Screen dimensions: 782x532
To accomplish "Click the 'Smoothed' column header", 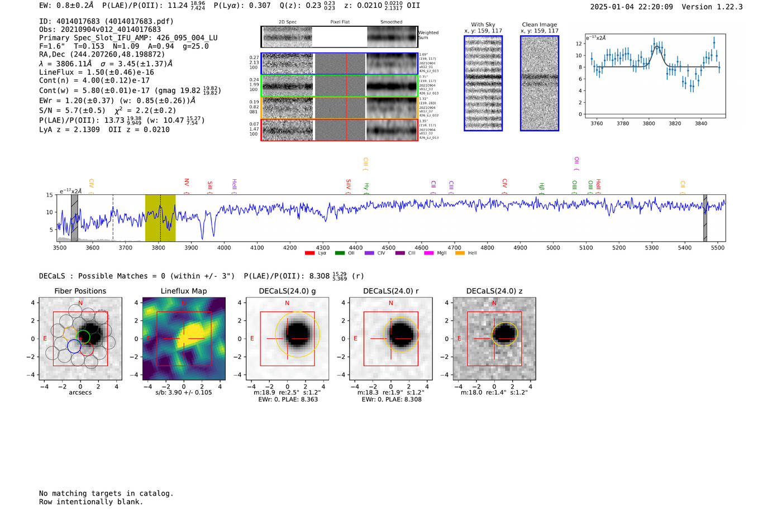I will 391,22.
